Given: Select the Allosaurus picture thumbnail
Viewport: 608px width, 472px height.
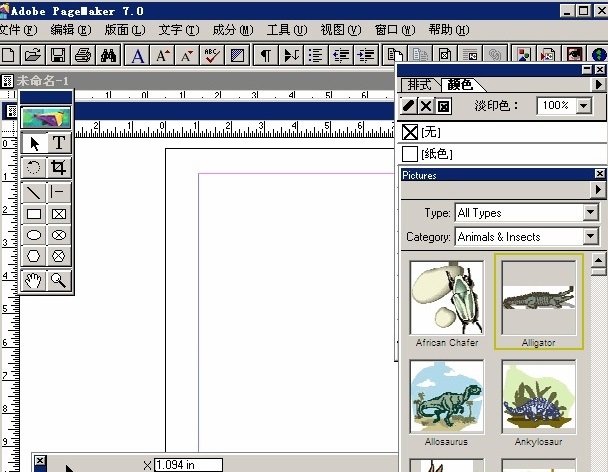Looking at the screenshot, I should (x=446, y=397).
